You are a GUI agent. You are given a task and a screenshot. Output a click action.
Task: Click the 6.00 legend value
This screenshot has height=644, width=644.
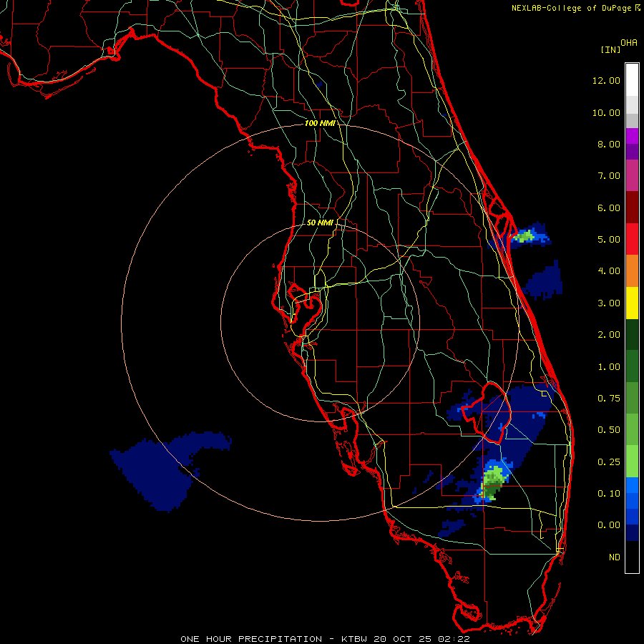tap(609, 208)
